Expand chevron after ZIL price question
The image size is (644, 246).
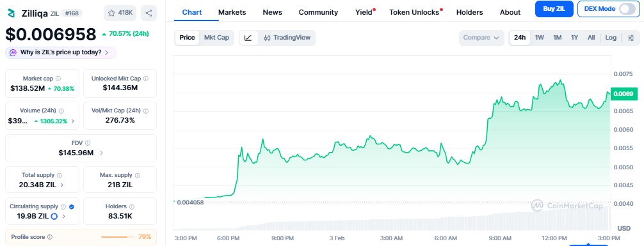[107, 52]
